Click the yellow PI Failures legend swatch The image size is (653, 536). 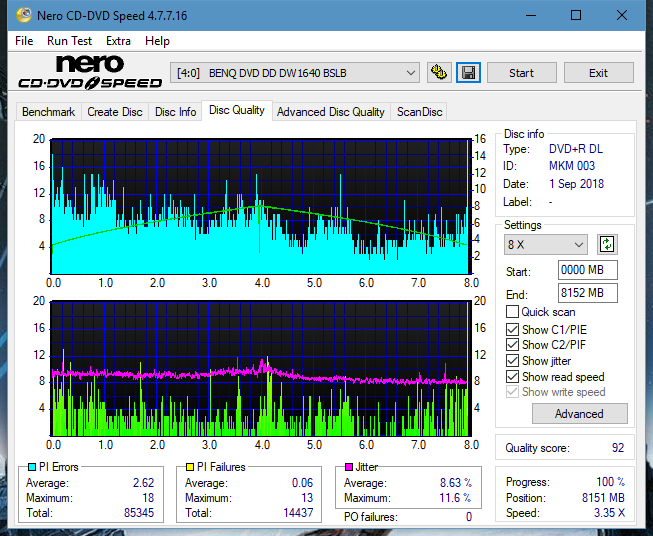point(190,467)
